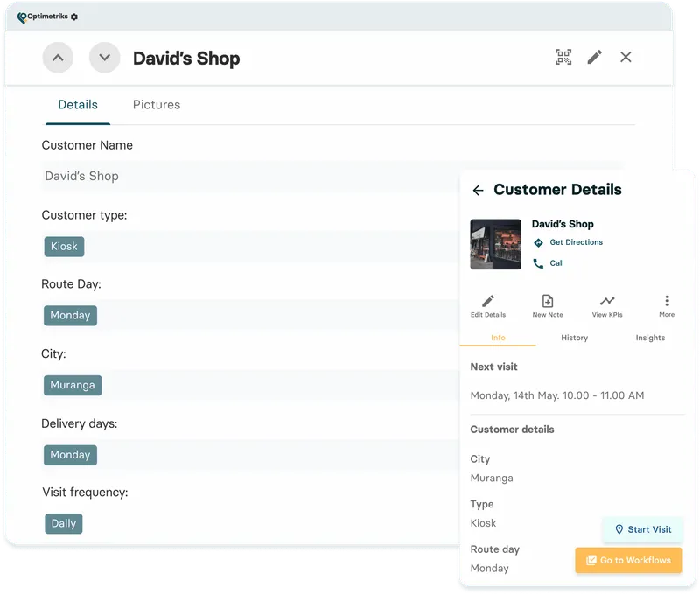
Task: Switch to the Pictures tab
Action: [x=157, y=105]
